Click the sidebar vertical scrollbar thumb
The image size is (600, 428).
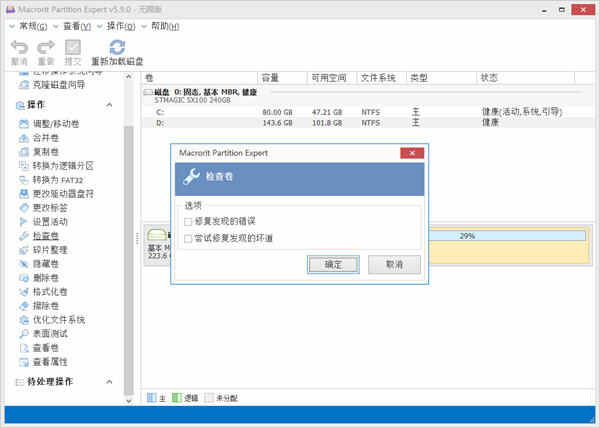pyautogui.click(x=129, y=260)
